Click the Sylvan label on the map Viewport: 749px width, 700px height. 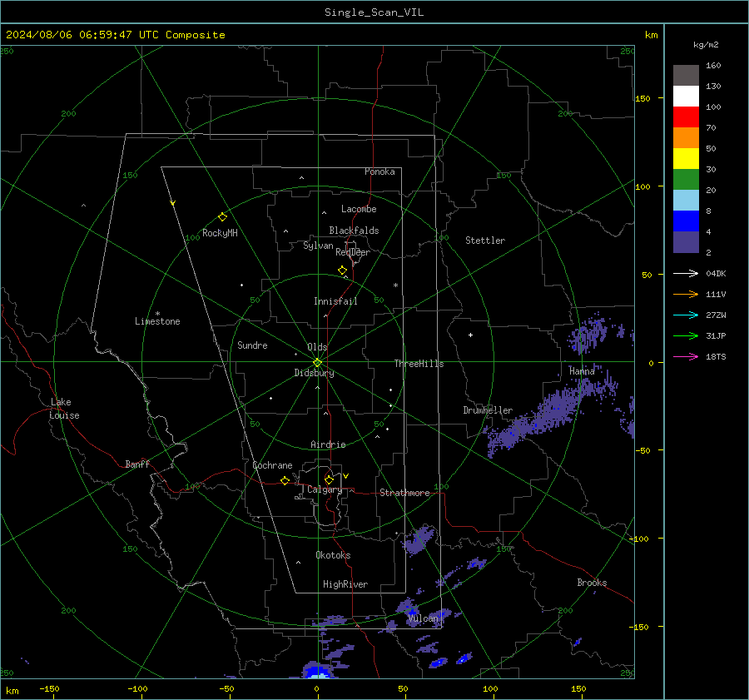coord(318,246)
